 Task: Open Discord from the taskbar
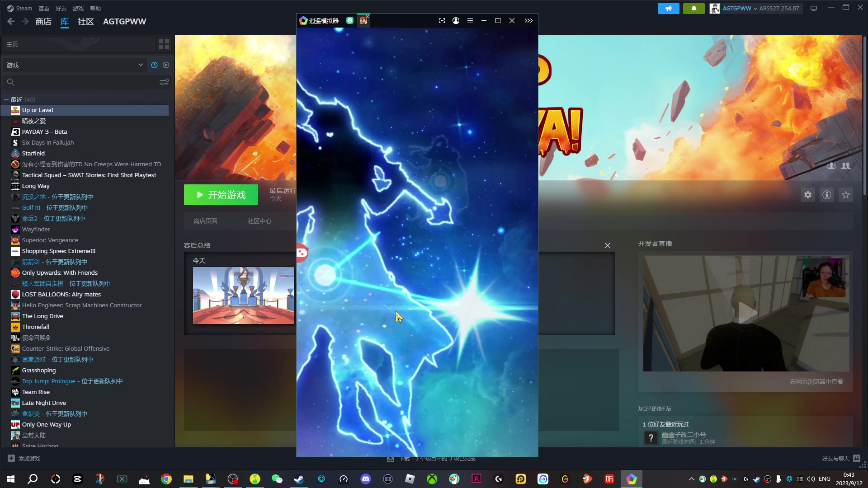[x=366, y=479]
